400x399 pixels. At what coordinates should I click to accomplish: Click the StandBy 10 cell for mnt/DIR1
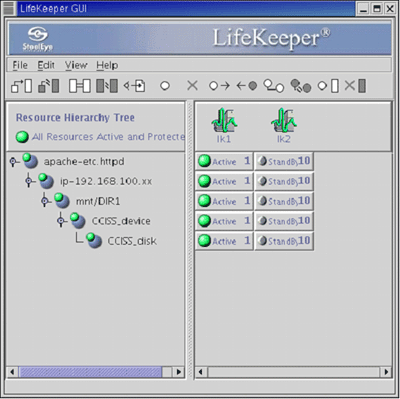[284, 201]
